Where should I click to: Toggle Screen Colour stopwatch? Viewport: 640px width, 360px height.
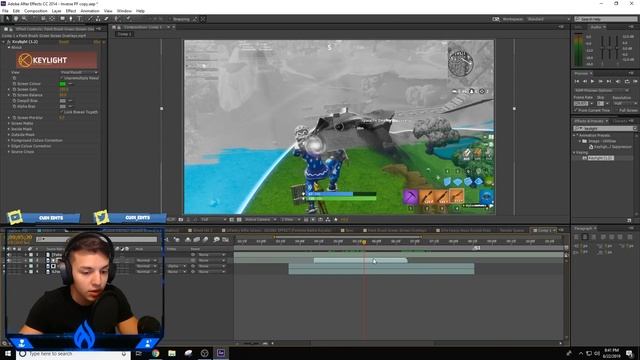coord(14,84)
